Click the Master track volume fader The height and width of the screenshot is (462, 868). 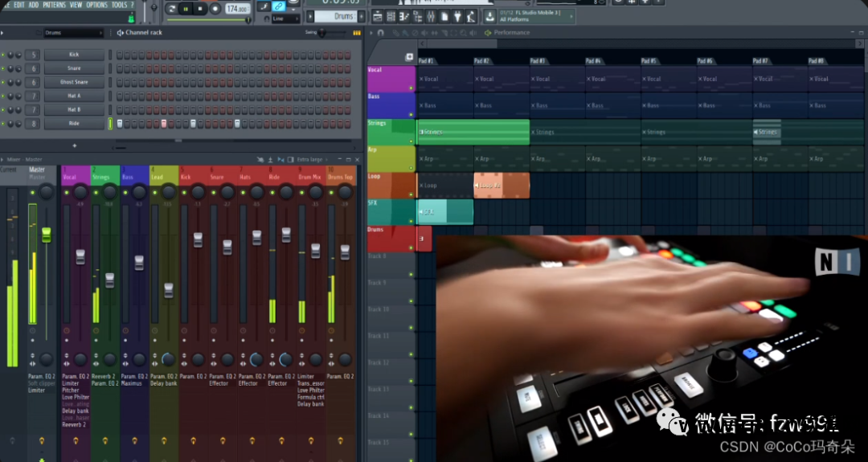(46, 235)
